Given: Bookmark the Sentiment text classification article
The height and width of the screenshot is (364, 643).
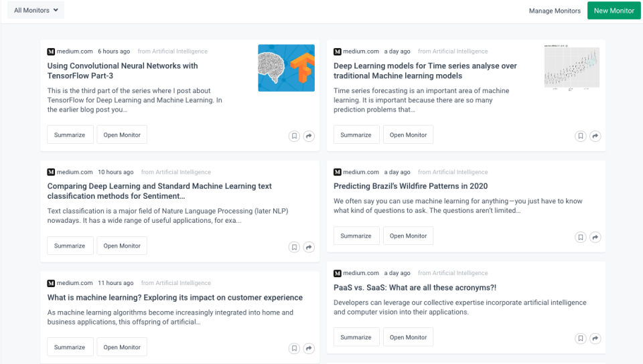Looking at the screenshot, I should (294, 247).
